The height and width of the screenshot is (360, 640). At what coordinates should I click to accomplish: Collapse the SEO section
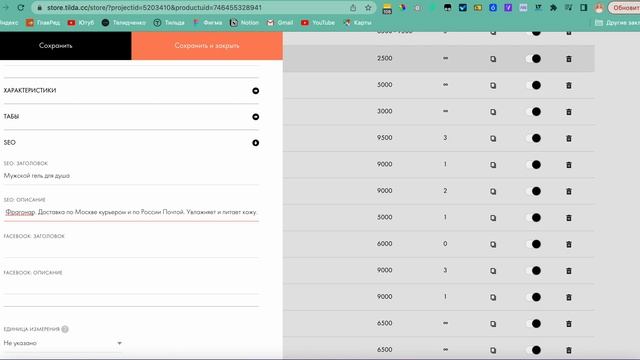coord(256,143)
